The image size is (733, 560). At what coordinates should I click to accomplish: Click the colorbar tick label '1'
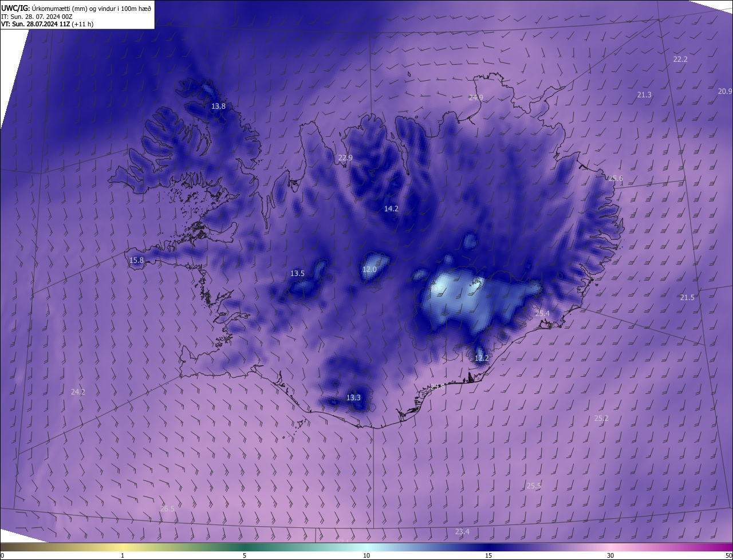pos(123,555)
